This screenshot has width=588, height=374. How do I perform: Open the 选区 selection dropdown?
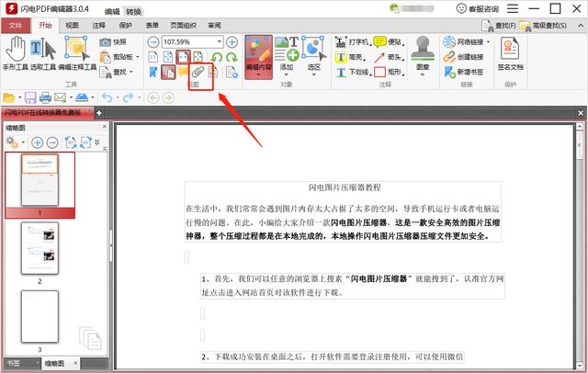tap(314, 57)
